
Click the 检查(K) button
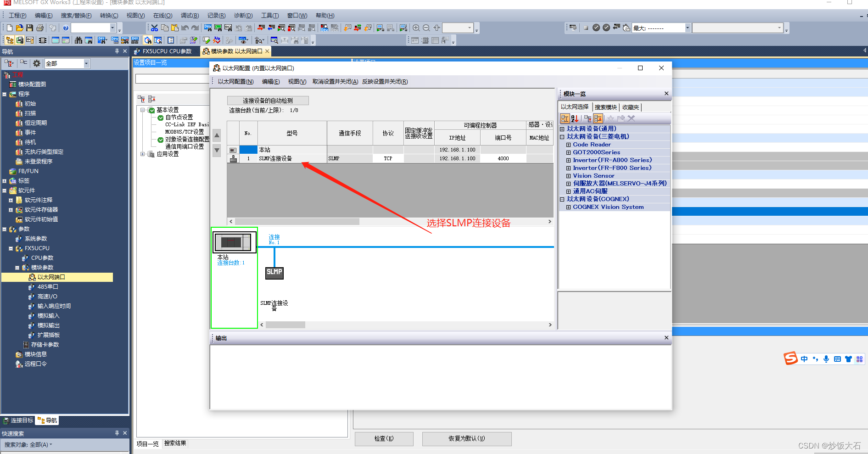pyautogui.click(x=384, y=439)
